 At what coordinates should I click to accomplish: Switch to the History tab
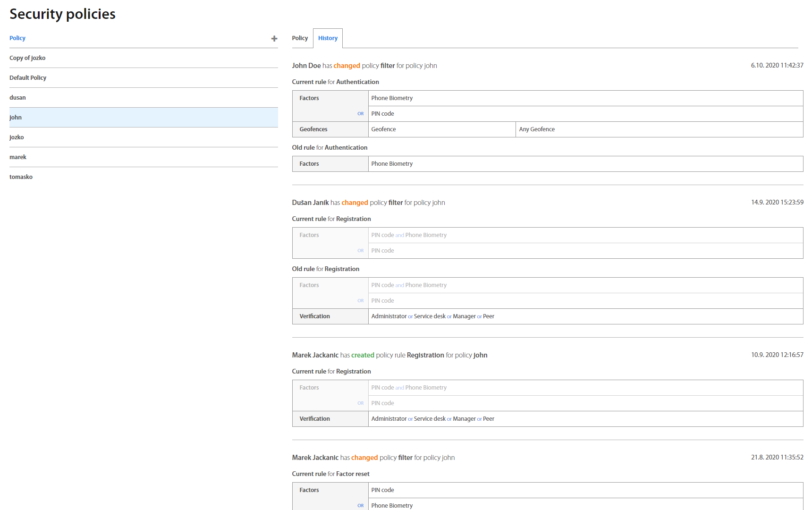tap(328, 38)
